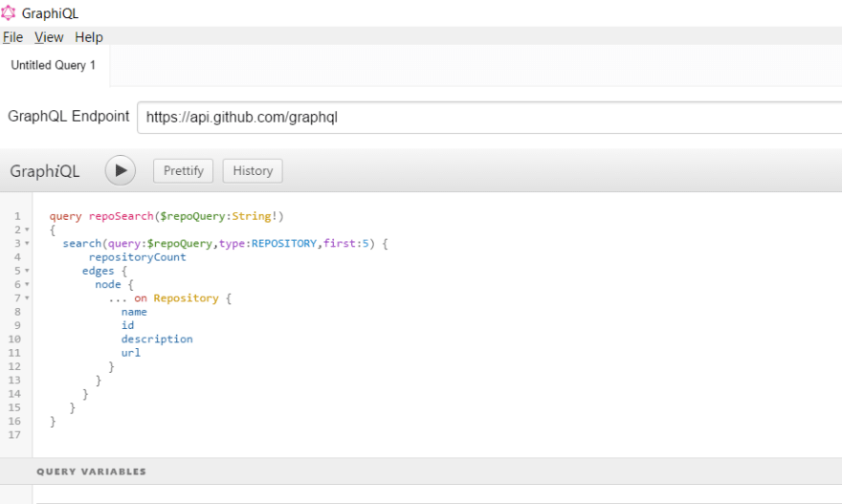Click the closing brace on line 16
This screenshot has width=842, height=504.
(x=53, y=422)
